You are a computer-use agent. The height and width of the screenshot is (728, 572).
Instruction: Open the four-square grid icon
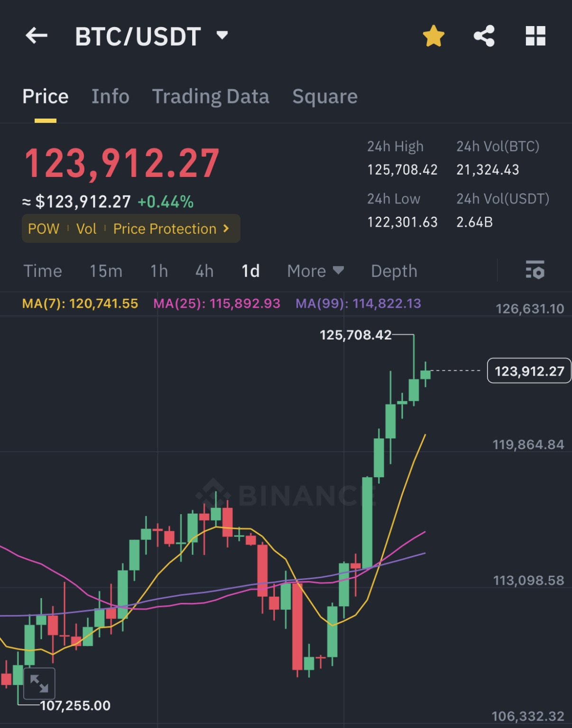point(535,36)
